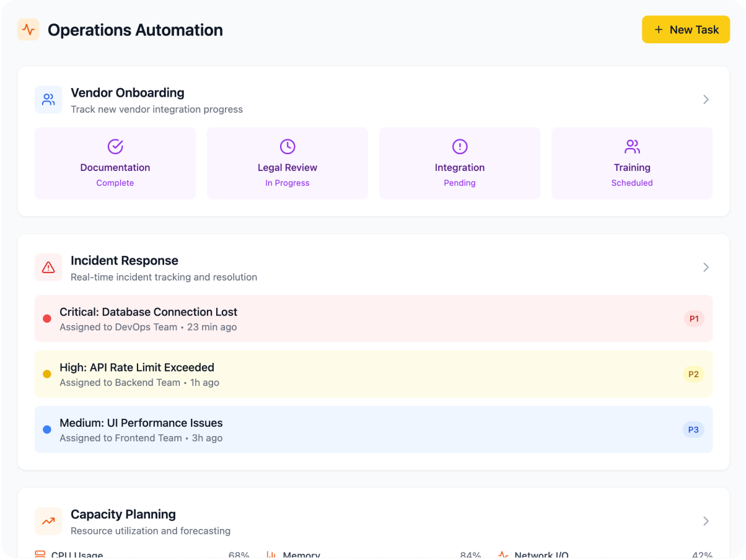Viewport: 746px width, 560px height.
Task: Expand the Capacity Planning section chevron
Action: click(x=706, y=522)
